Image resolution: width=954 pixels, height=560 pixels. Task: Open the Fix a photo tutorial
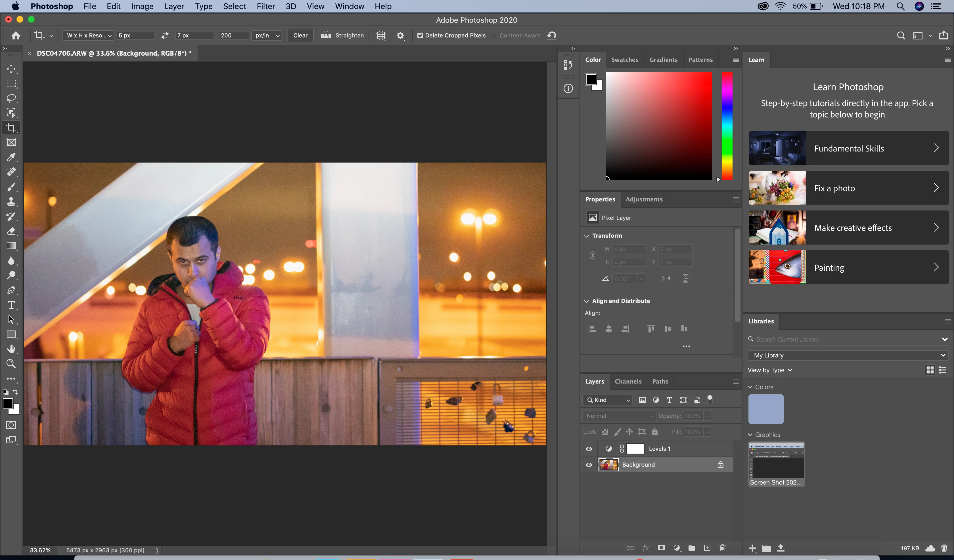[x=848, y=188]
